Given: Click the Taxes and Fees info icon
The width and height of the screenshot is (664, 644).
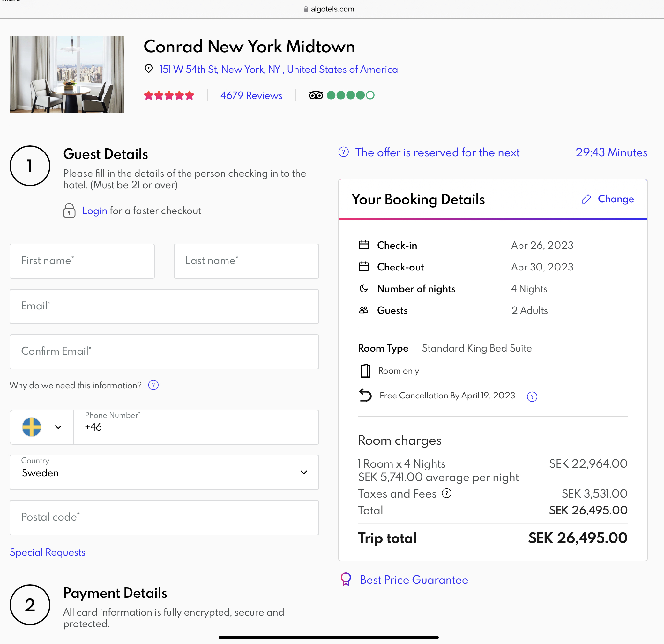Looking at the screenshot, I should 446,493.
